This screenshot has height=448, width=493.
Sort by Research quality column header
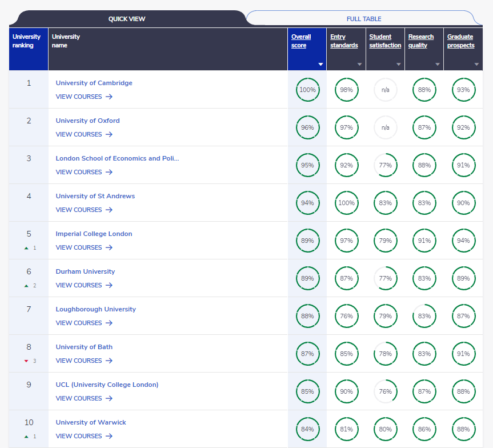click(420, 41)
